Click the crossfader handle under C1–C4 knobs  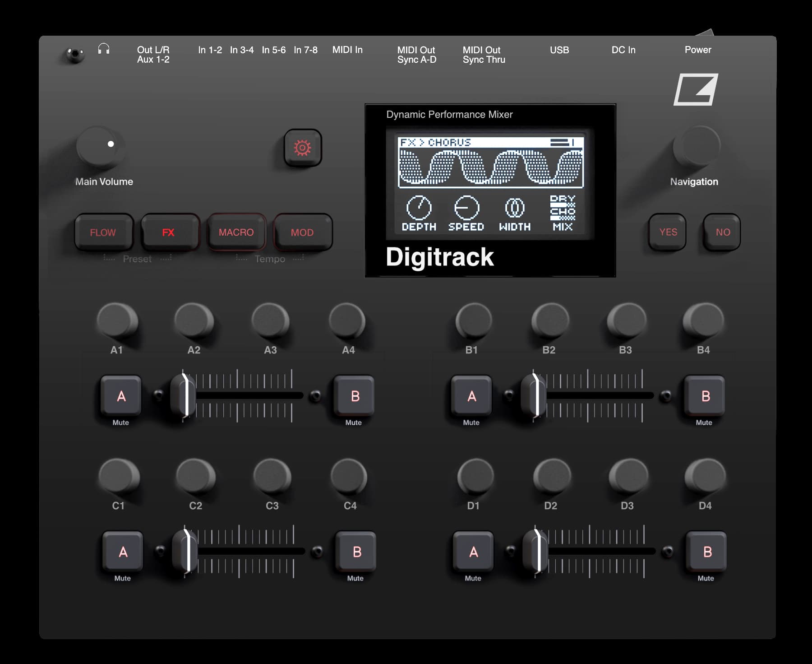(x=185, y=552)
